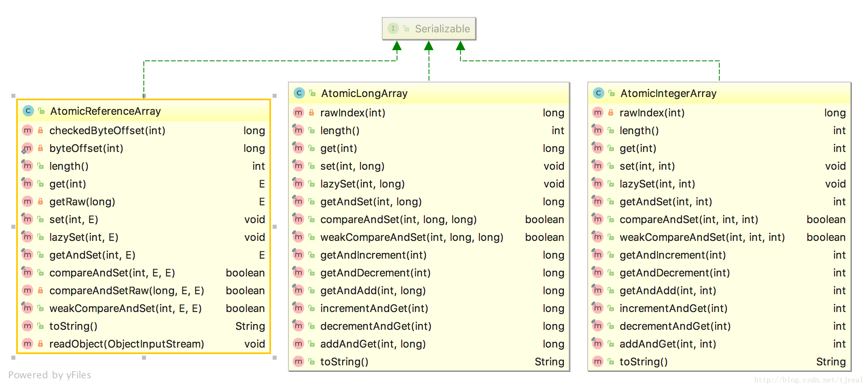The width and height of the screenshot is (868, 388).
Task: Select the Serializable interface node
Action: pos(429,29)
